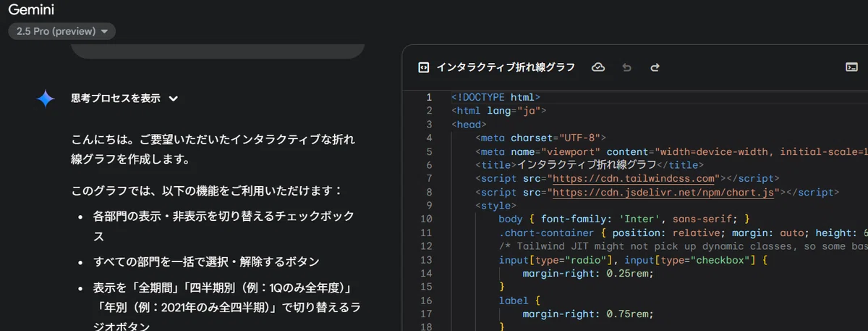Click the Gemini logo text
The width and height of the screenshot is (868, 331).
click(x=31, y=9)
